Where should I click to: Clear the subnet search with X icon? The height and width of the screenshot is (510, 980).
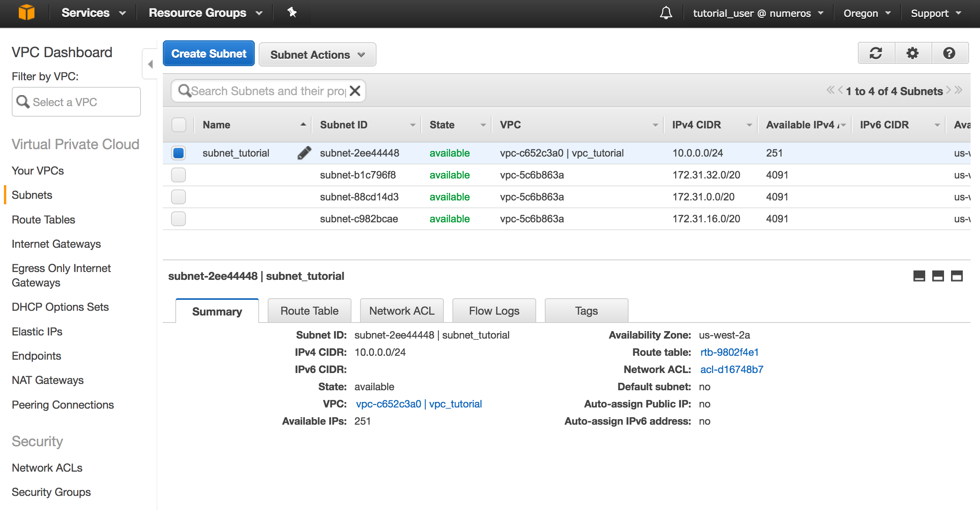tap(355, 91)
